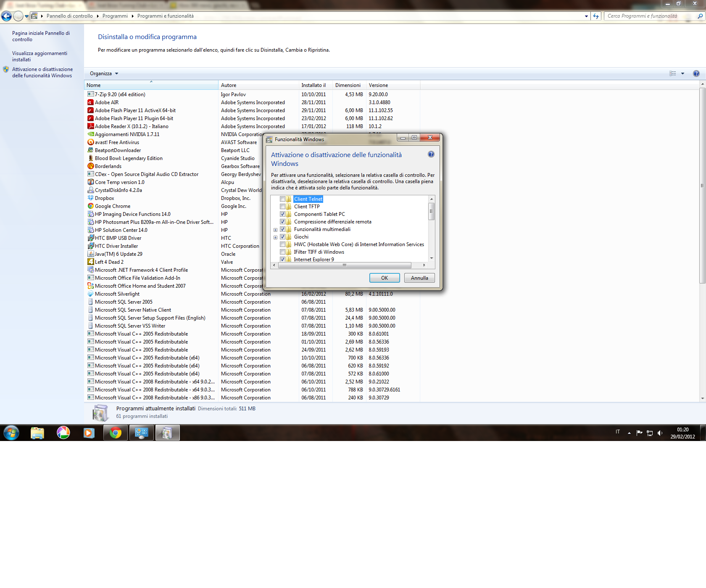Click Attivazione o disattivazione delle funzionalità Windows

click(x=42, y=72)
